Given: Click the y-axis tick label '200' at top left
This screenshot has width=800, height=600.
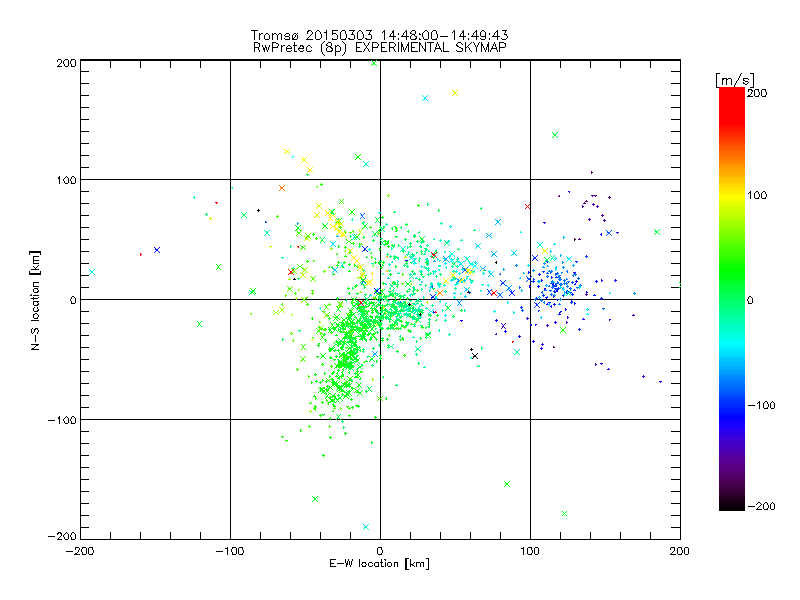Looking at the screenshot, I should pyautogui.click(x=66, y=63).
